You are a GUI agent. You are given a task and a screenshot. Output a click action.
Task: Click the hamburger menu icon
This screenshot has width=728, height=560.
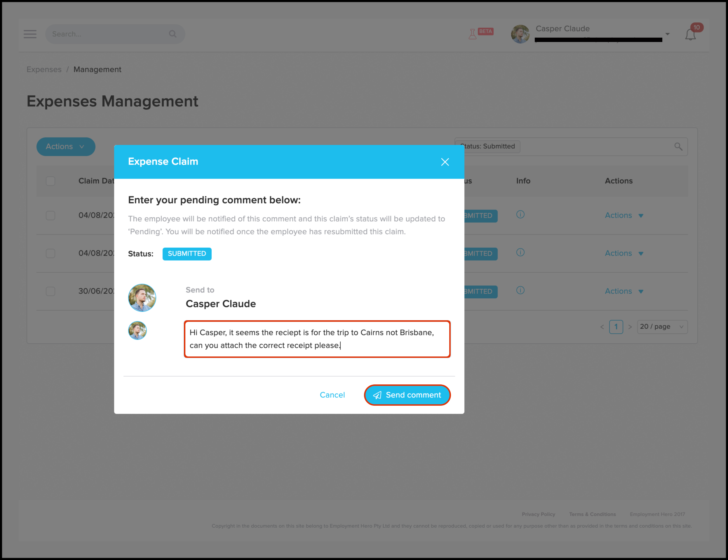tap(30, 34)
